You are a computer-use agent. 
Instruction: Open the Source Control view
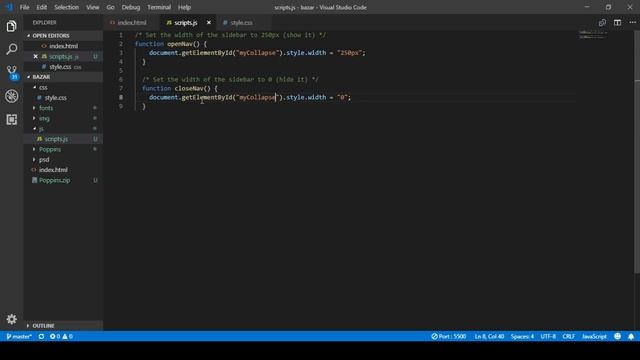[x=11, y=73]
